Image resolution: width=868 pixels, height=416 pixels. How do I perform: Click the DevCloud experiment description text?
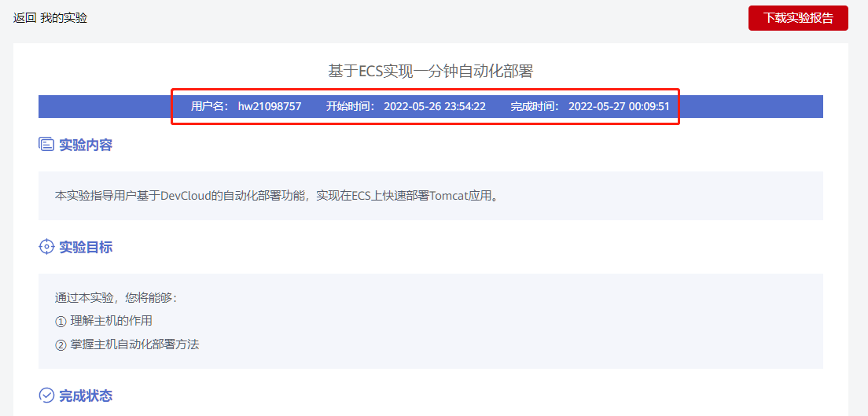(276, 196)
